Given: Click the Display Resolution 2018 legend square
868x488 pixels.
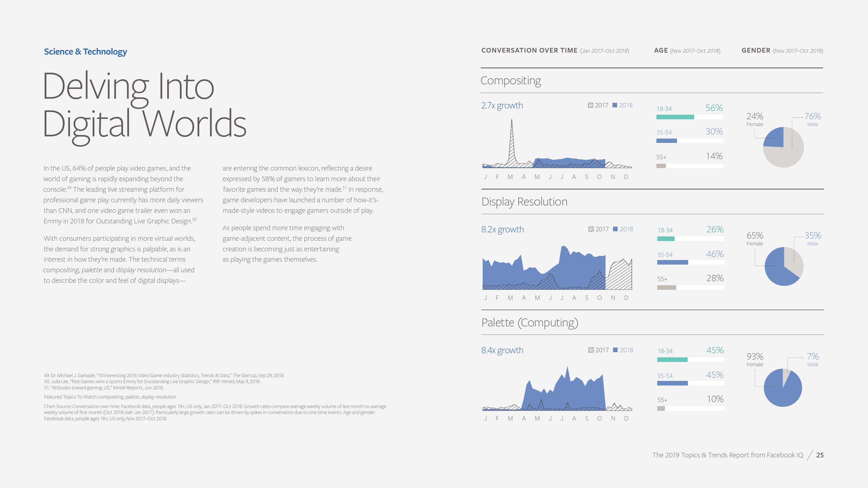Looking at the screenshot, I should (615, 229).
